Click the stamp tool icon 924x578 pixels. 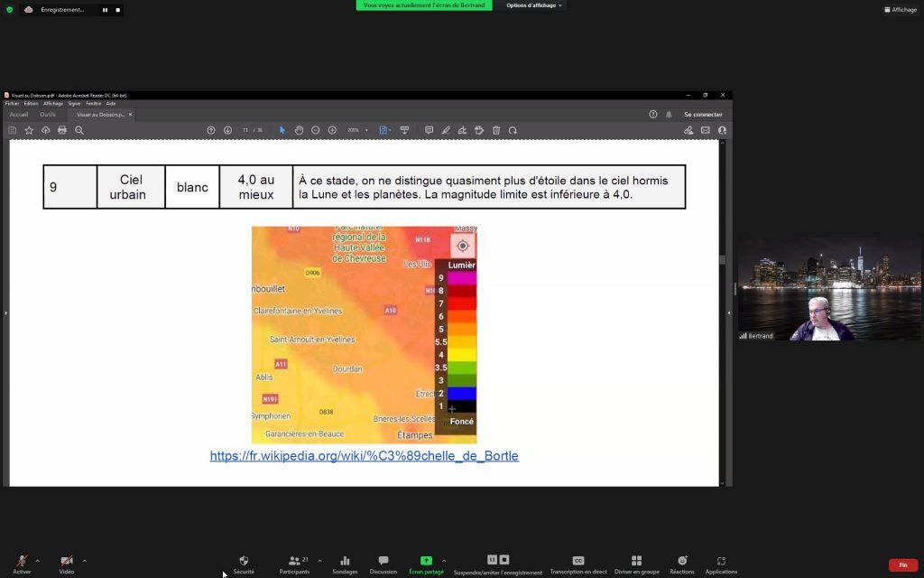(479, 130)
